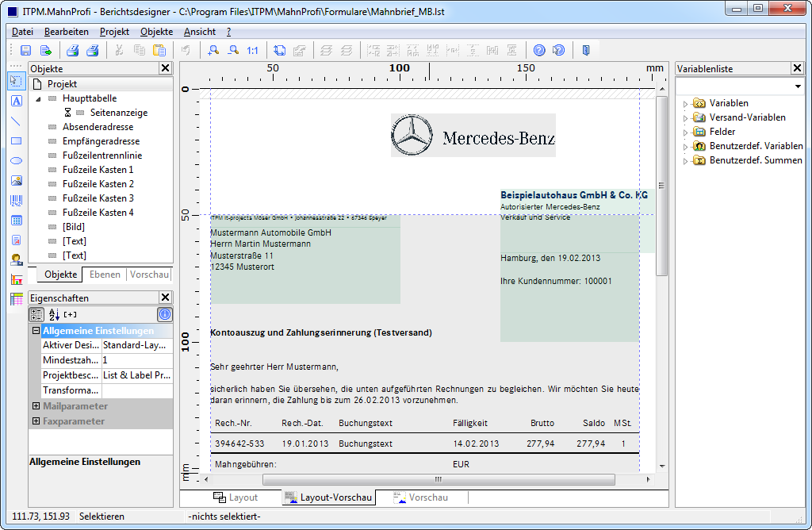812x530 pixels.
Task: Collapse the Haupttabelle tree node
Action: pyautogui.click(x=38, y=99)
